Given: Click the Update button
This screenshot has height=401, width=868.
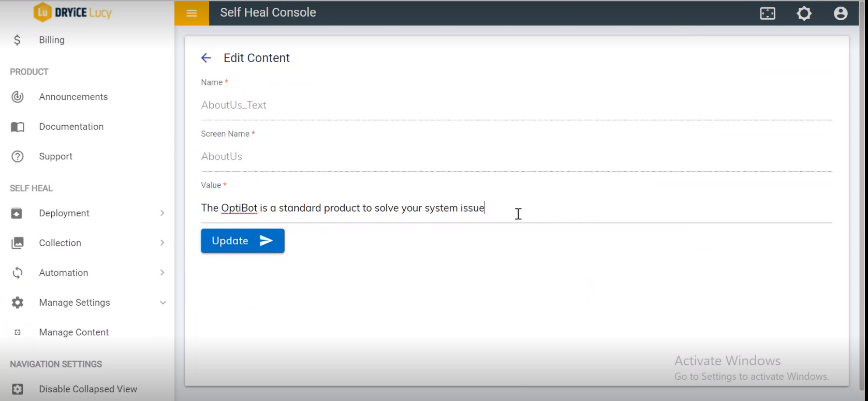Looking at the screenshot, I should coord(243,241).
